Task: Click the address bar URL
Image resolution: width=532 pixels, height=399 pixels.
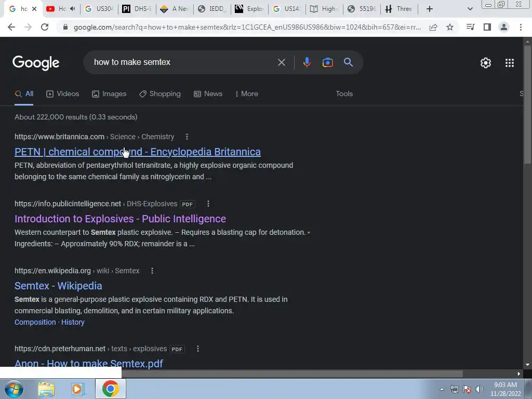Action: point(247,27)
